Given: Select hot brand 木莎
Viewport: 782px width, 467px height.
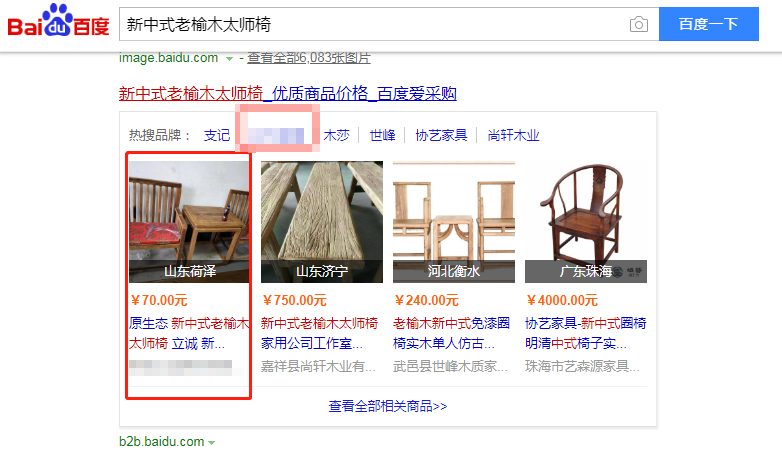Looking at the screenshot, I should pyautogui.click(x=336, y=135).
